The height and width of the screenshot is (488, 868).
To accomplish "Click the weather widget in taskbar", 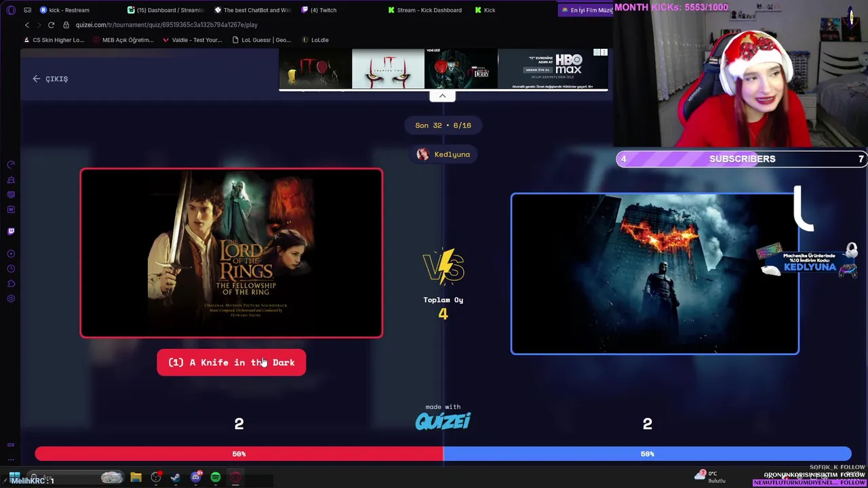I will pyautogui.click(x=710, y=477).
